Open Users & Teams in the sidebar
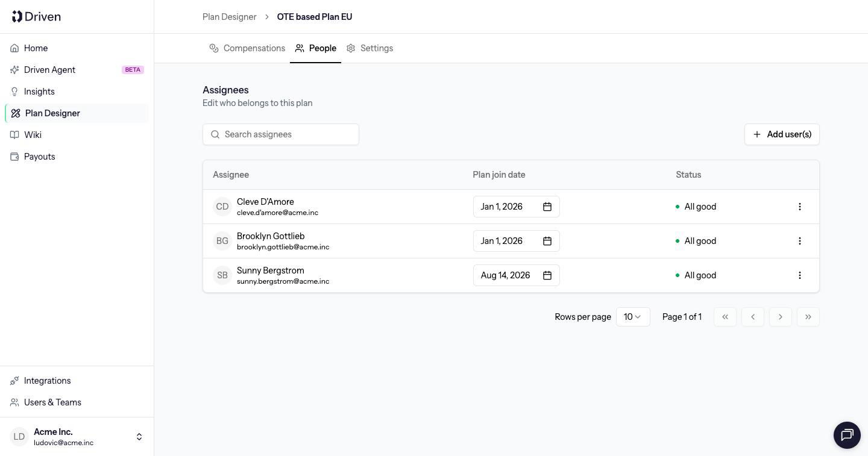Image resolution: width=868 pixels, height=456 pixels. pyautogui.click(x=77, y=402)
